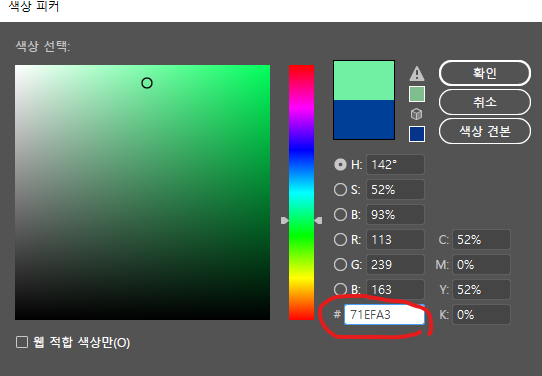The image size is (542, 376).
Task: Click the new color green preview
Action: tap(364, 81)
